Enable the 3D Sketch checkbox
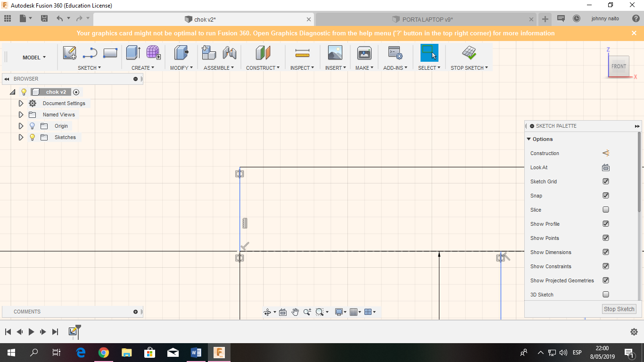Screen dimensions: 644x362 [606, 295]
